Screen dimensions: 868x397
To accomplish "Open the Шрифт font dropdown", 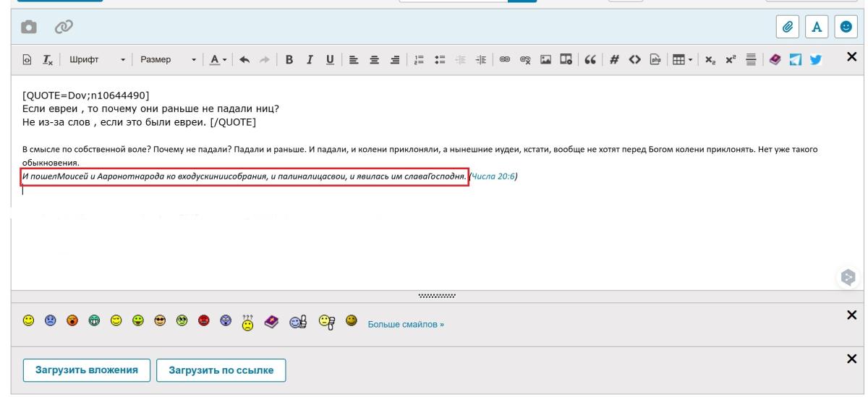I will (x=97, y=59).
